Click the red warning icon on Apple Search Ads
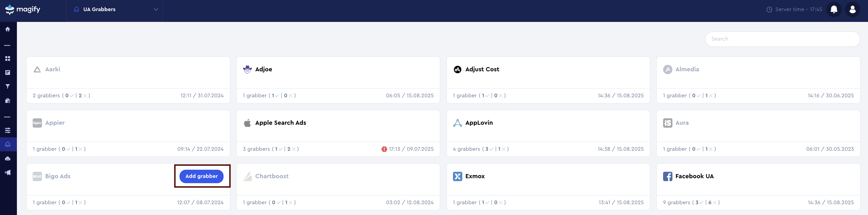This screenshot has width=868, height=215. pyautogui.click(x=384, y=149)
